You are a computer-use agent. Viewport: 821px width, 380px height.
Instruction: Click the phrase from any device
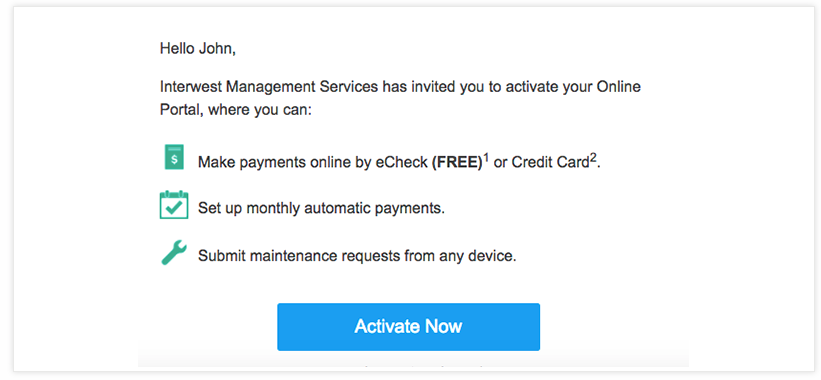pos(460,256)
